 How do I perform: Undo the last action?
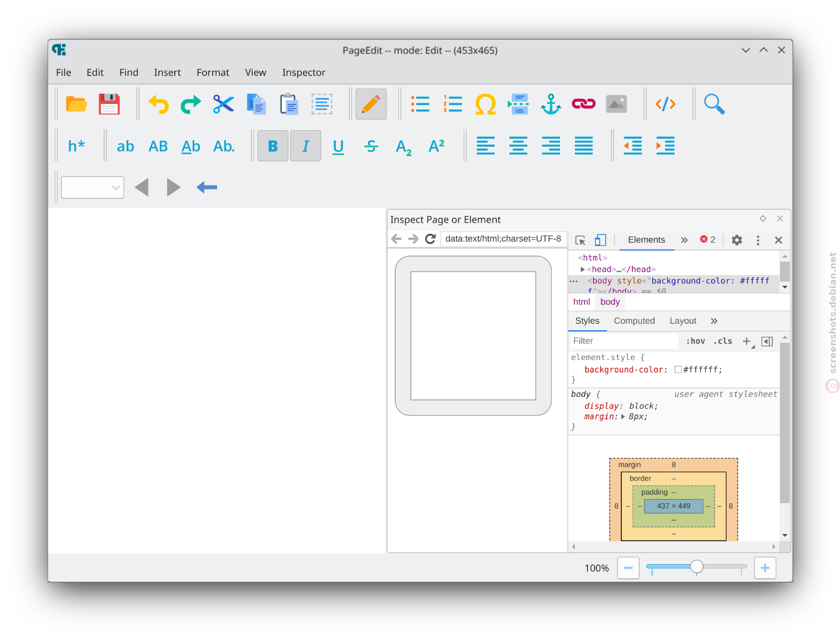(x=158, y=105)
